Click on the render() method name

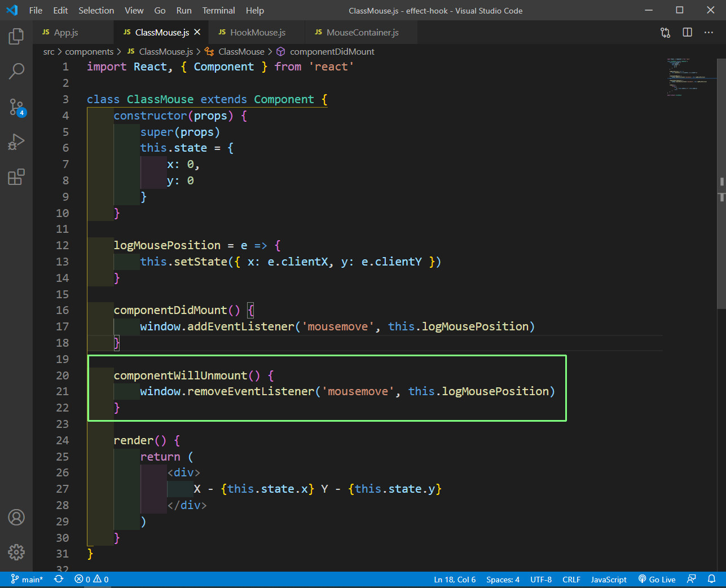(133, 440)
